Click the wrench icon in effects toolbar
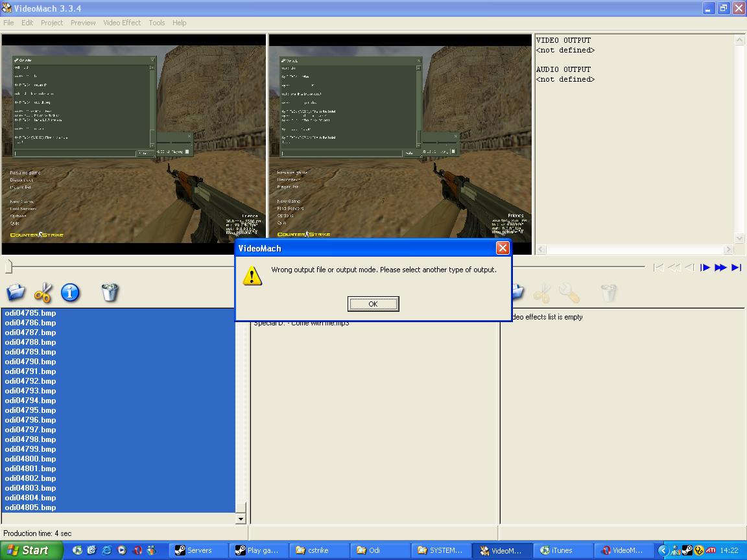Image resolution: width=747 pixels, height=560 pixels. point(569,294)
